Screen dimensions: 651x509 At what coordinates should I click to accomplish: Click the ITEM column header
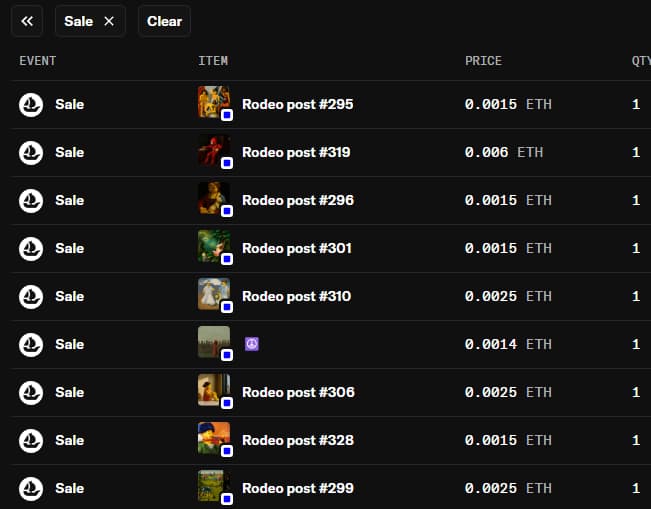[x=213, y=61]
